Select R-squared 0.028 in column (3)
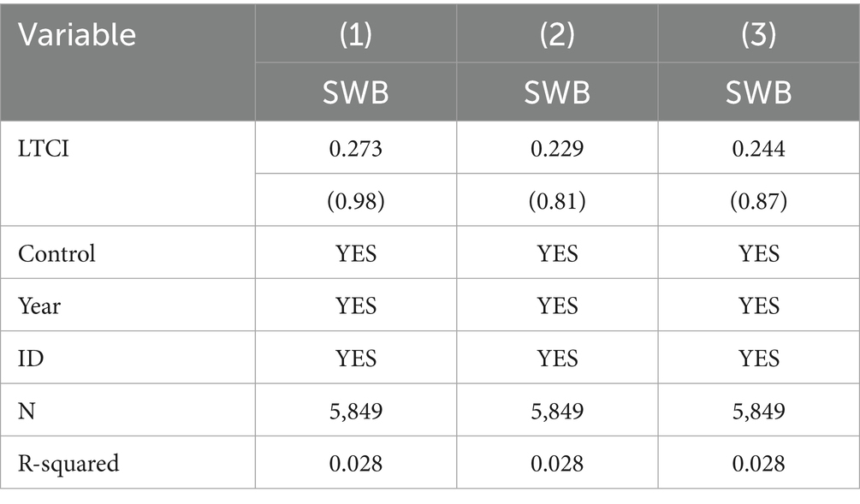This screenshot has width=860, height=504. [x=758, y=464]
